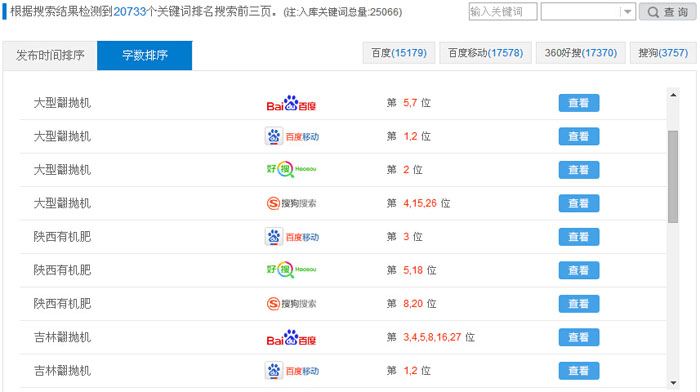700x392 pixels.
Task: Click ranking text 8,20
Action: tap(413, 304)
